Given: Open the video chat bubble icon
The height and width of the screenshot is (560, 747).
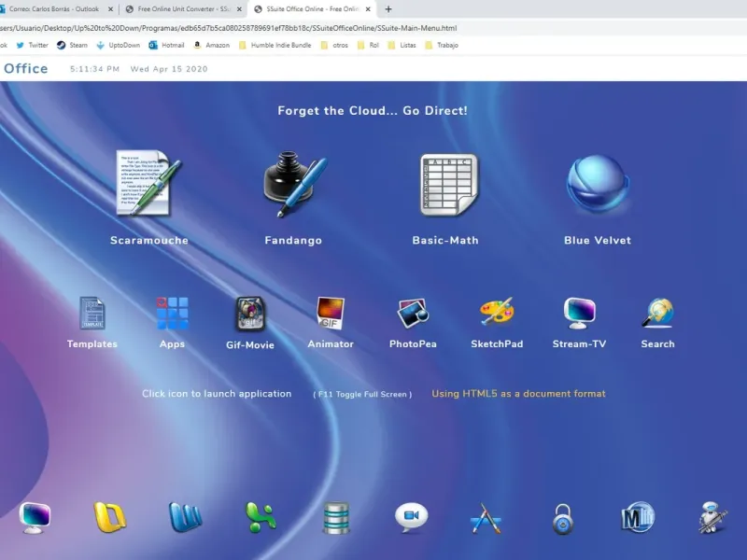Looking at the screenshot, I should [x=412, y=518].
